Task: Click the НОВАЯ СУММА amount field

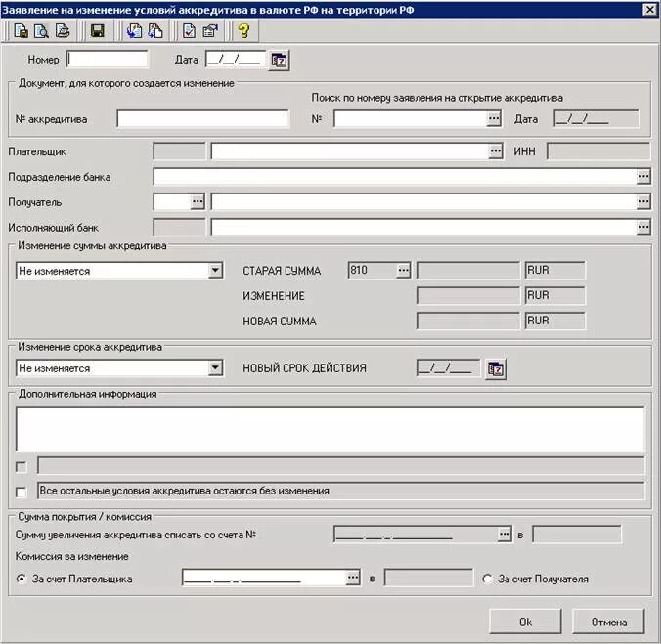Action: tap(468, 321)
